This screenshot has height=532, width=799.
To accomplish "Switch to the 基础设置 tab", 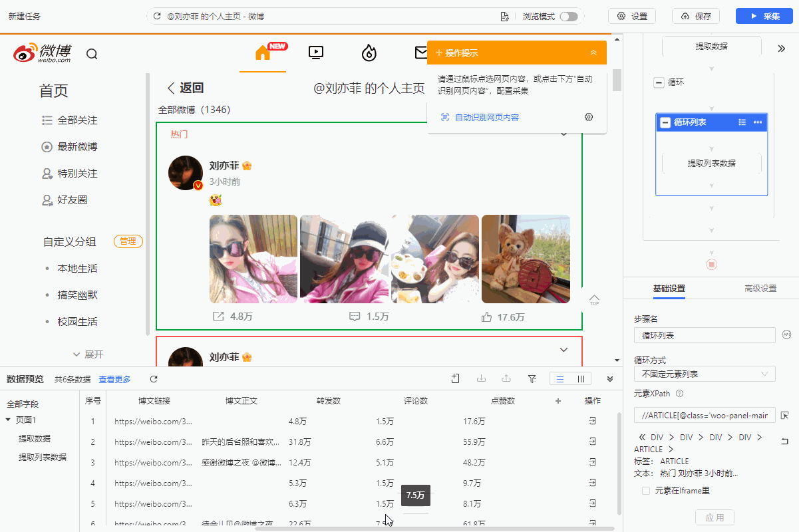I will tap(669, 289).
